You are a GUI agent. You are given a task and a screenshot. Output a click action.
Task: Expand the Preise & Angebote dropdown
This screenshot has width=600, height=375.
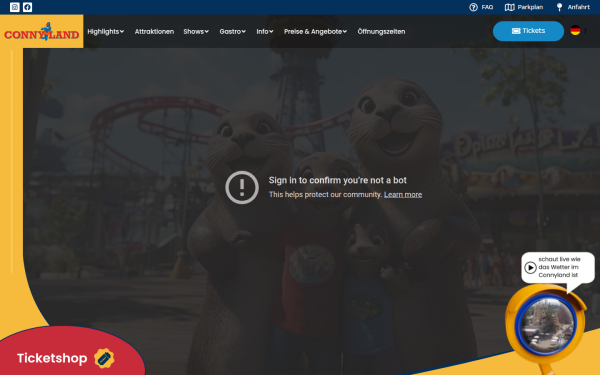(315, 31)
